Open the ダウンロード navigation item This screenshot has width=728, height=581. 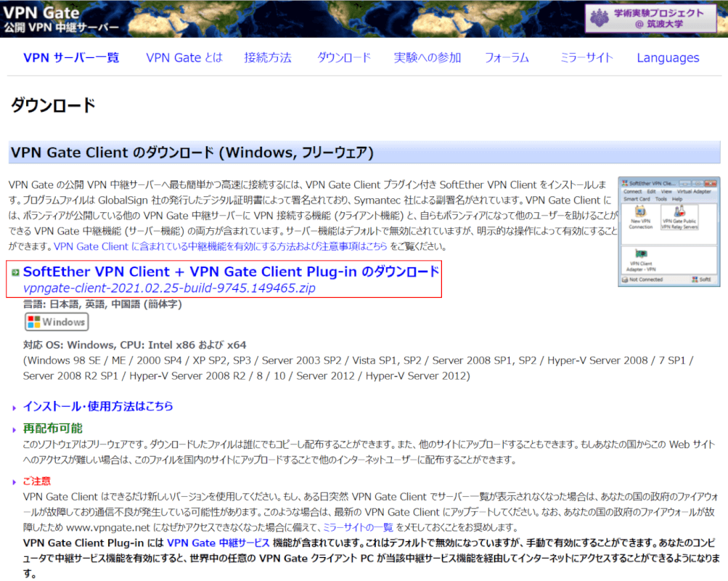tap(344, 58)
